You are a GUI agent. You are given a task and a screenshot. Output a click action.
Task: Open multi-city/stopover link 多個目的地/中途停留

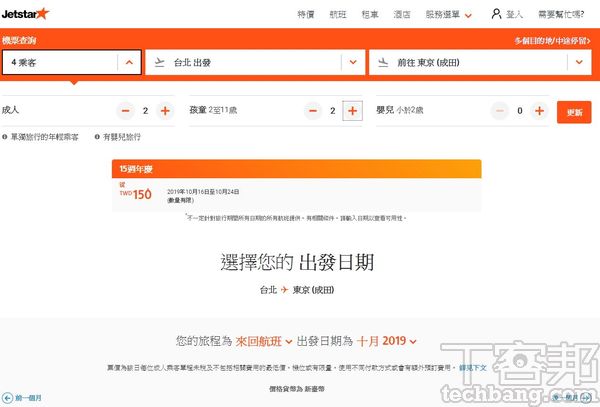click(552, 41)
